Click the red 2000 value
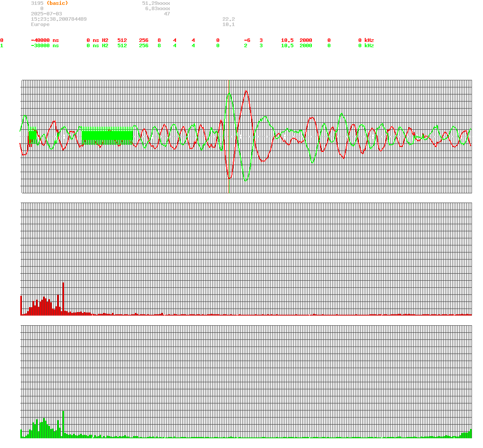This screenshot has height=448, width=483. point(306,41)
